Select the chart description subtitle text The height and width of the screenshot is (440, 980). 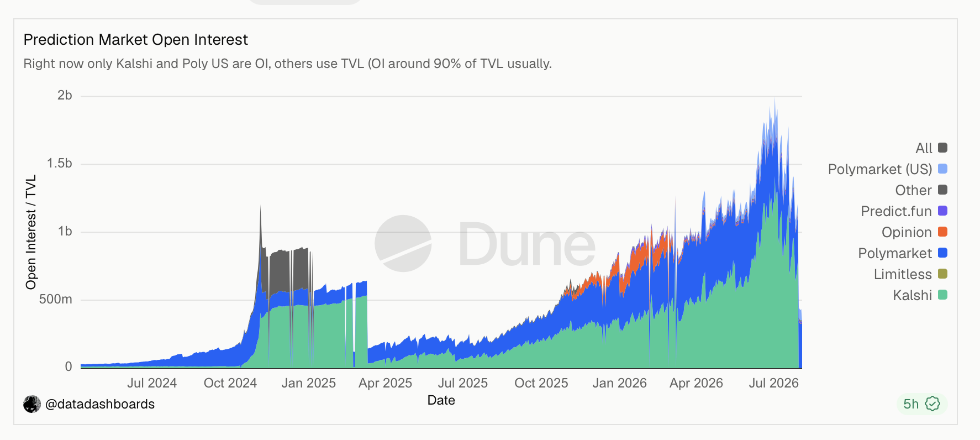click(x=287, y=64)
